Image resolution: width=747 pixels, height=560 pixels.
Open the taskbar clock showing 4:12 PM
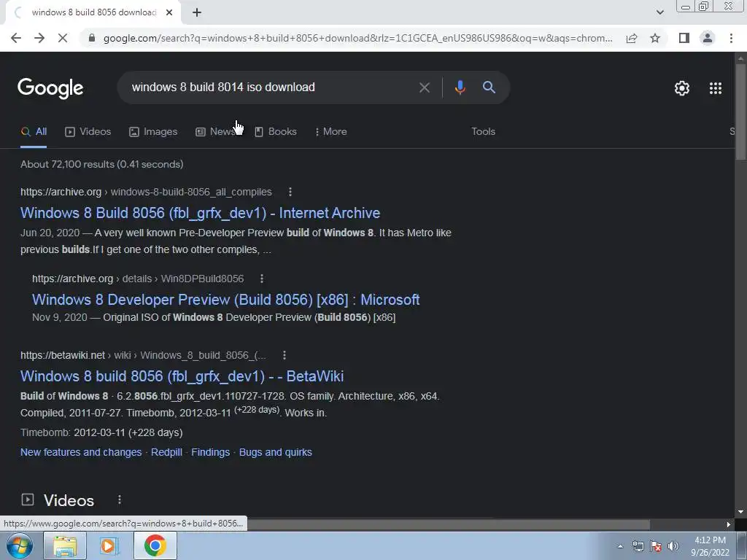710,546
